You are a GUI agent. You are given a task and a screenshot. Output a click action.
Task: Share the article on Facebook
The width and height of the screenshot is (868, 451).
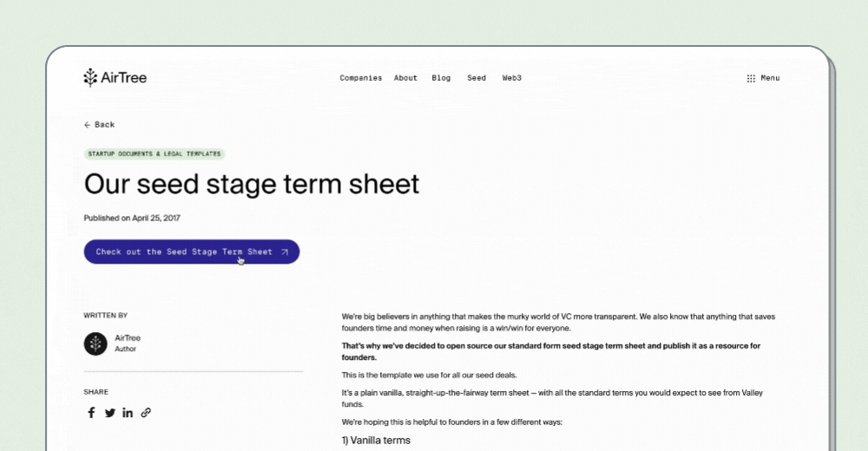coord(91,413)
